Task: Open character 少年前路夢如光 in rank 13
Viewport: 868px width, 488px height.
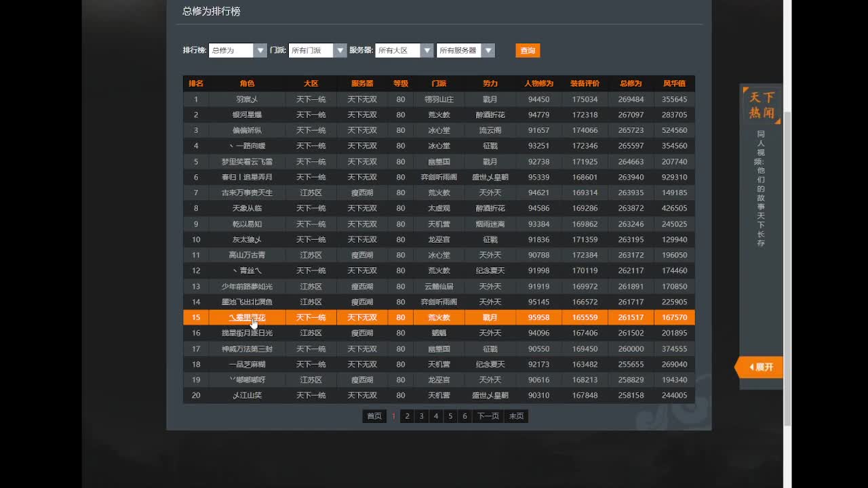Action: pyautogui.click(x=247, y=286)
